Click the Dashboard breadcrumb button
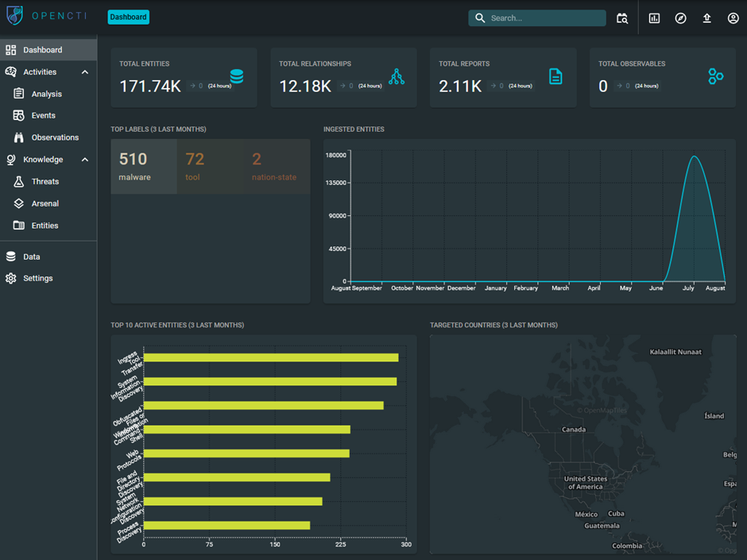Image resolution: width=747 pixels, height=560 pixels. 128,17
